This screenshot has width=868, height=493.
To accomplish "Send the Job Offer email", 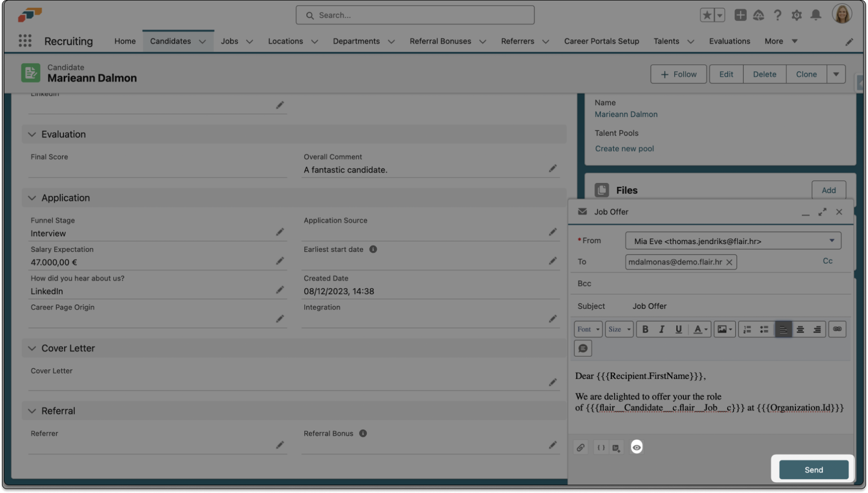I will [x=813, y=470].
